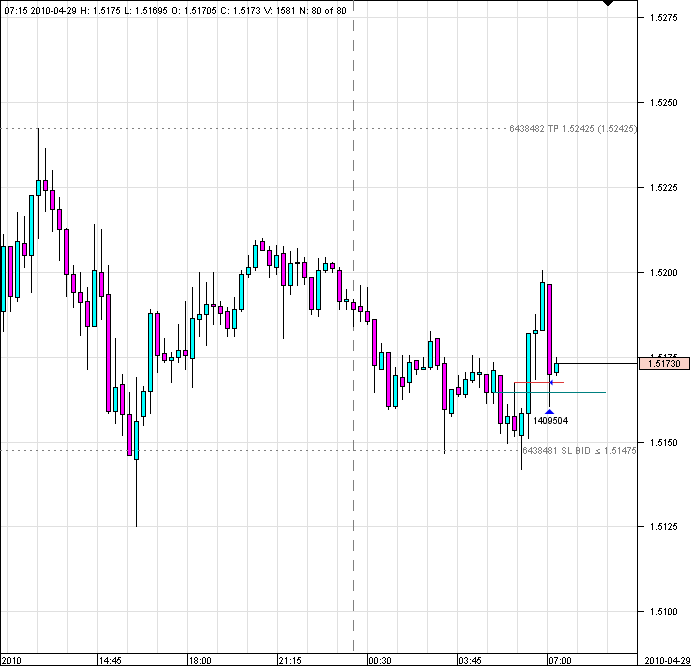Click the 1.5125 price axis label
Screen dimensions: 691x666
point(664,527)
